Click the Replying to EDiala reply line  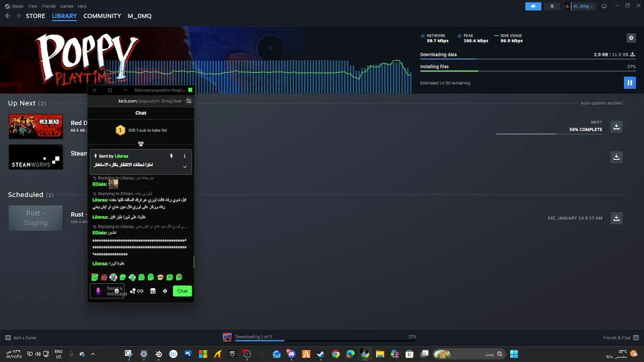(x=122, y=194)
